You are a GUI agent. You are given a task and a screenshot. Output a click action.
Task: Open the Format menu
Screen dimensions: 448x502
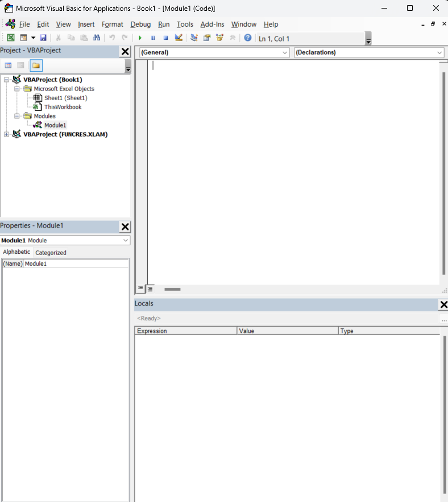[112, 24]
